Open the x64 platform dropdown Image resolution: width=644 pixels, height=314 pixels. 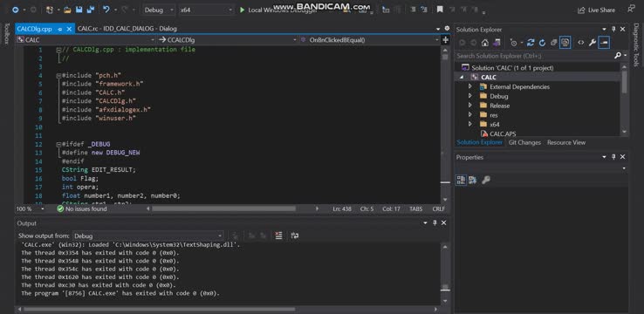tap(207, 10)
